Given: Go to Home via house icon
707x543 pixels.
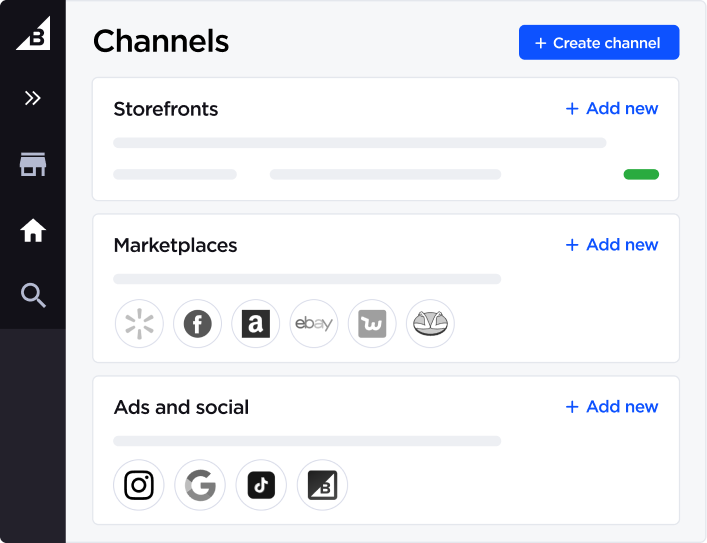Looking at the screenshot, I should click(x=33, y=230).
